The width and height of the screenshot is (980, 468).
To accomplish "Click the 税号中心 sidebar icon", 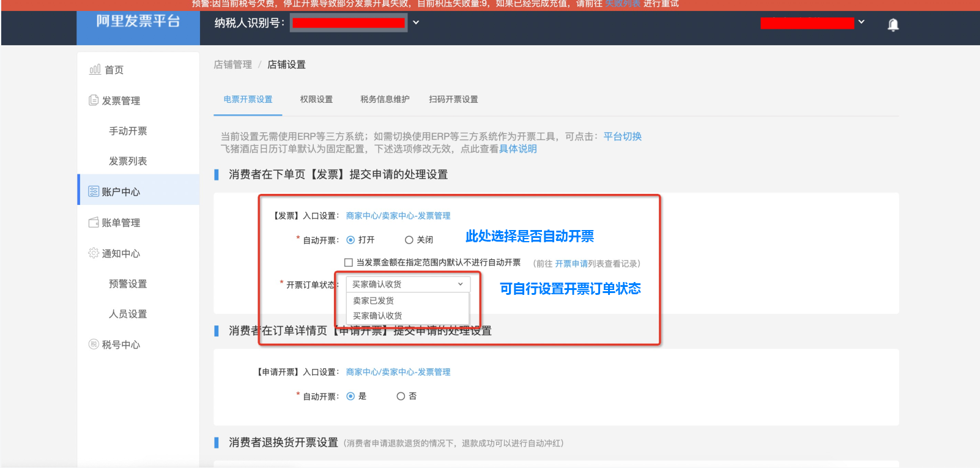I will tap(94, 344).
